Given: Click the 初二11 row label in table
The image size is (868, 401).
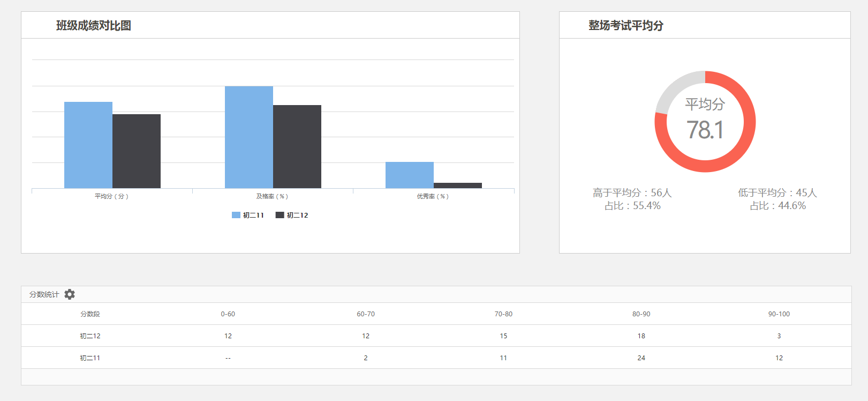Looking at the screenshot, I should pos(90,358).
